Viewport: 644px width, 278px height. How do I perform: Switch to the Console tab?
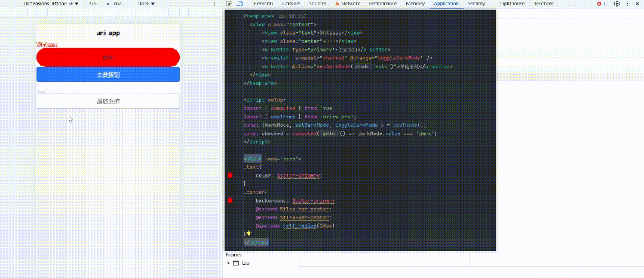pos(291,4)
